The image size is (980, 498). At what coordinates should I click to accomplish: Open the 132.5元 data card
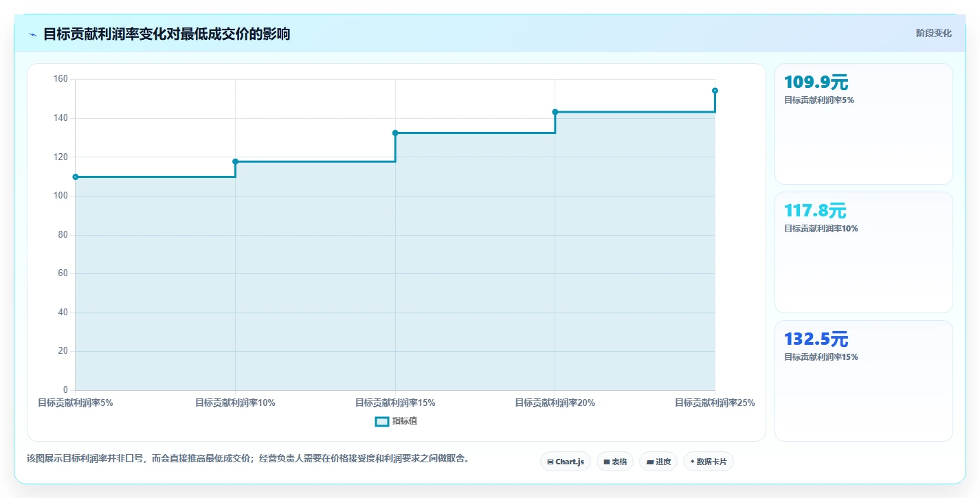click(x=864, y=381)
